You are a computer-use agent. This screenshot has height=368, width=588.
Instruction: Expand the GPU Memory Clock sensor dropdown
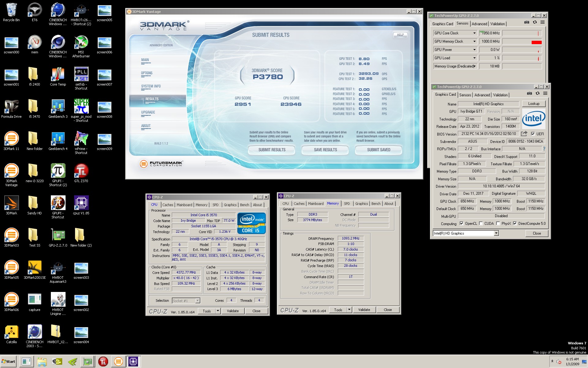[474, 41]
